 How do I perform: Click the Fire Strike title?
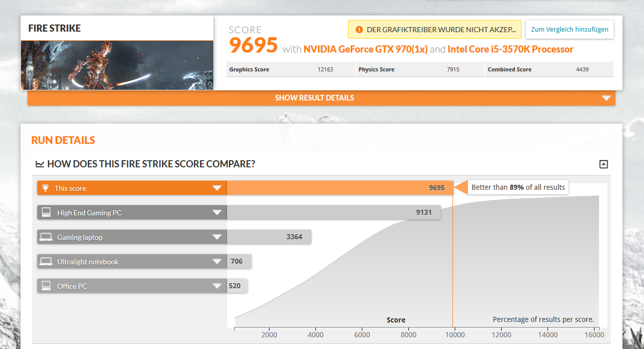[55, 28]
